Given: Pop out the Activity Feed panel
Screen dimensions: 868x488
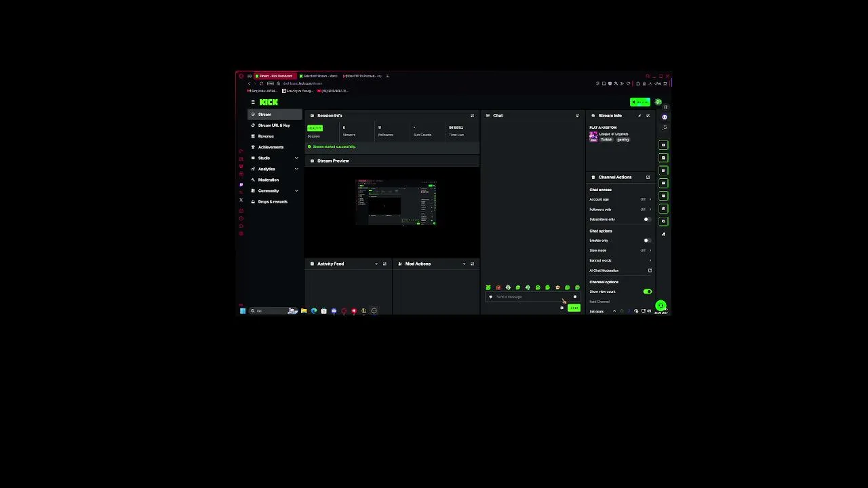Looking at the screenshot, I should point(384,264).
